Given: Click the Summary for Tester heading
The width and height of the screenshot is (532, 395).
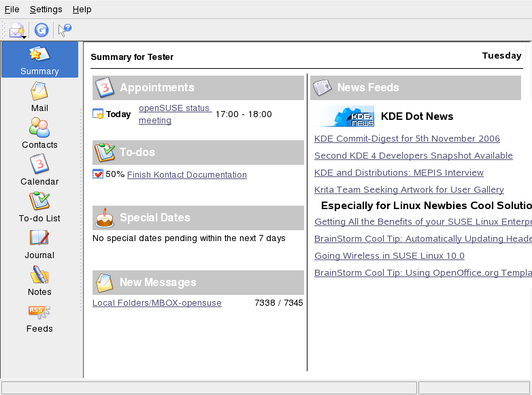Looking at the screenshot, I should [x=132, y=57].
